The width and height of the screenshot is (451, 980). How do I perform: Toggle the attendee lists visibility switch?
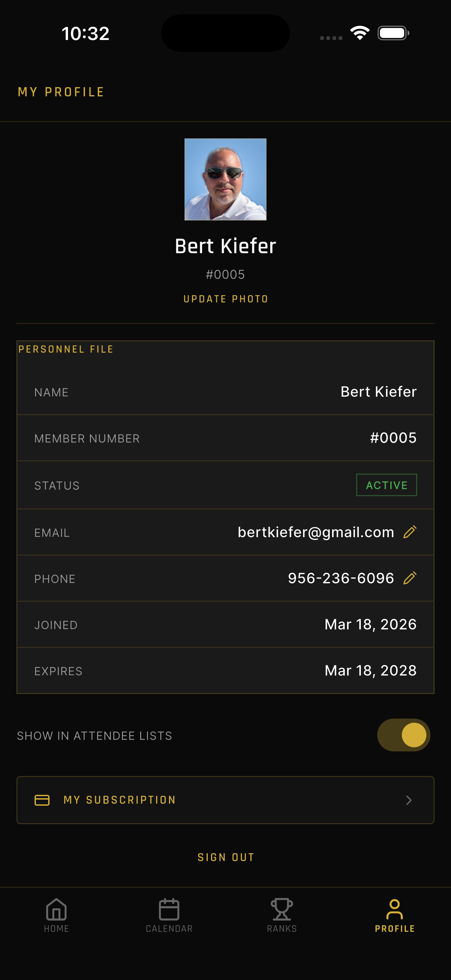coord(404,735)
